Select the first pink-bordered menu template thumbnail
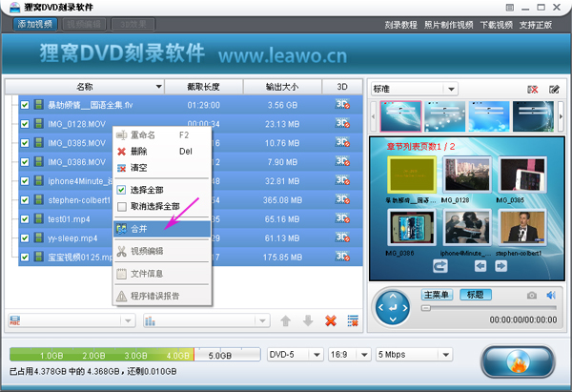 (400, 116)
